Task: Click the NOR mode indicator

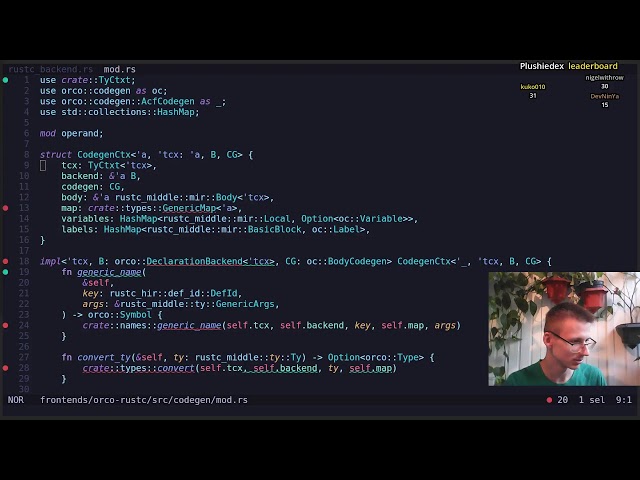Action: [16, 400]
